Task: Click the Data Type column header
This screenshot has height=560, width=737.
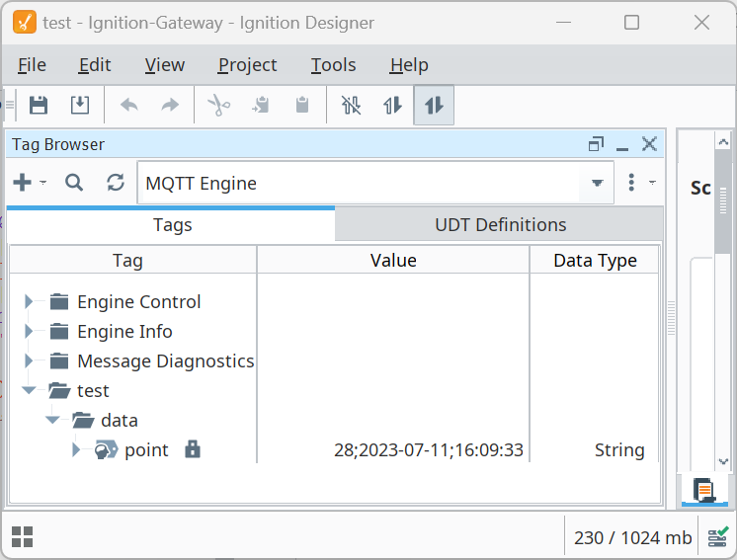Action: point(595,260)
